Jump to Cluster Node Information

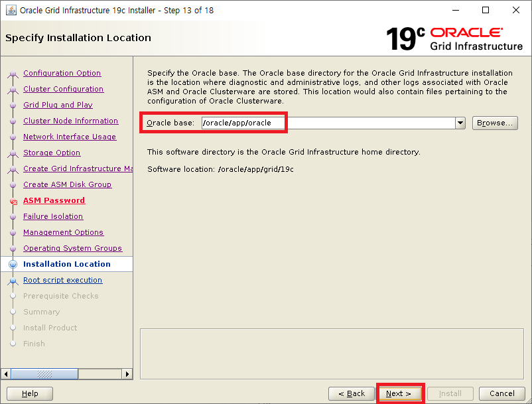(70, 121)
